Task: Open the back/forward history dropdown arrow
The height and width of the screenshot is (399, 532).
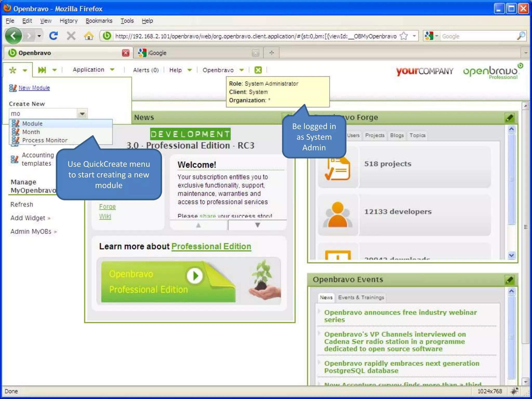Action: pyautogui.click(x=39, y=36)
